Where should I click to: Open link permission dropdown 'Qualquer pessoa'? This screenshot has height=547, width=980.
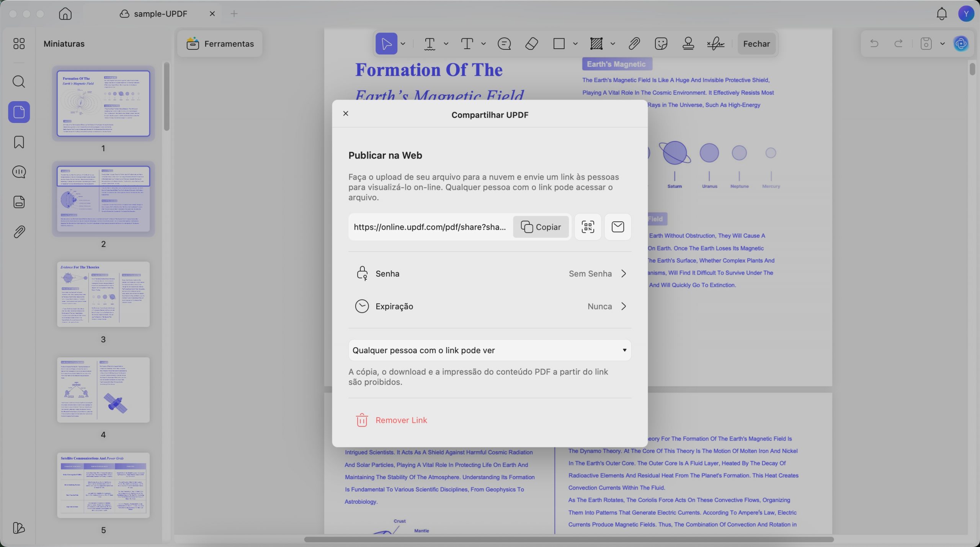coord(490,350)
